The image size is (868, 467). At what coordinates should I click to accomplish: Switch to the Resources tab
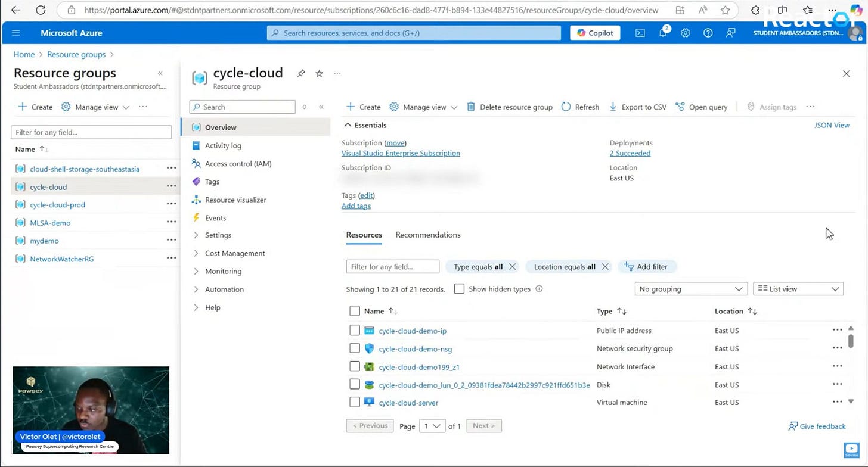point(364,235)
